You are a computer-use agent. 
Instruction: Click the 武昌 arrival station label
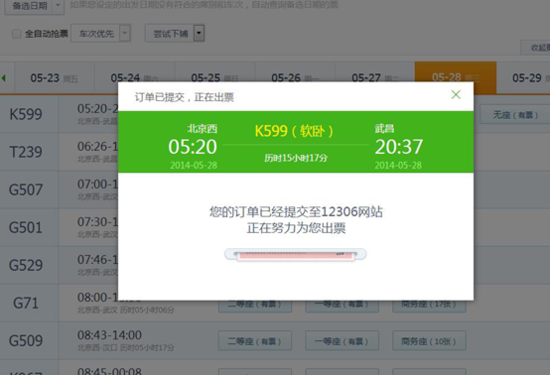tap(384, 128)
